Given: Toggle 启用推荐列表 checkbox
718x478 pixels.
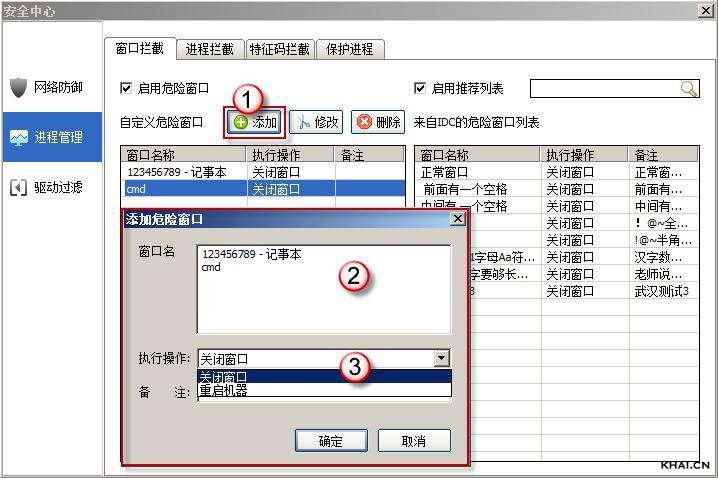Looking at the screenshot, I should coord(420,88).
